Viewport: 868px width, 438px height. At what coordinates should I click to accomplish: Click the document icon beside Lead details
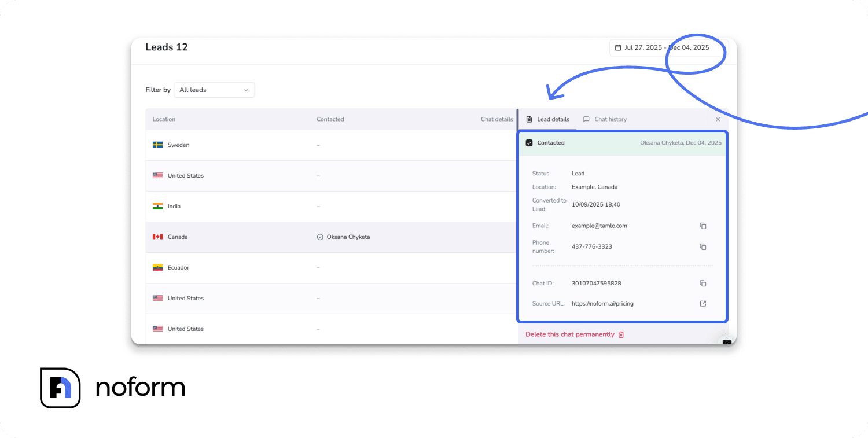click(x=529, y=119)
